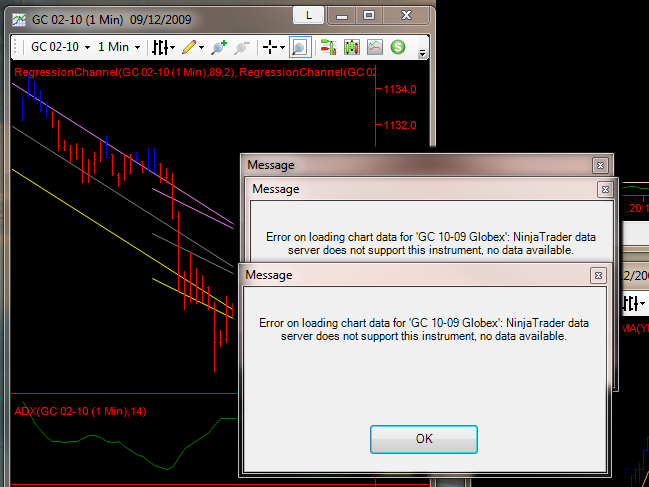Click the green dollar strategies icon

pos(398,47)
